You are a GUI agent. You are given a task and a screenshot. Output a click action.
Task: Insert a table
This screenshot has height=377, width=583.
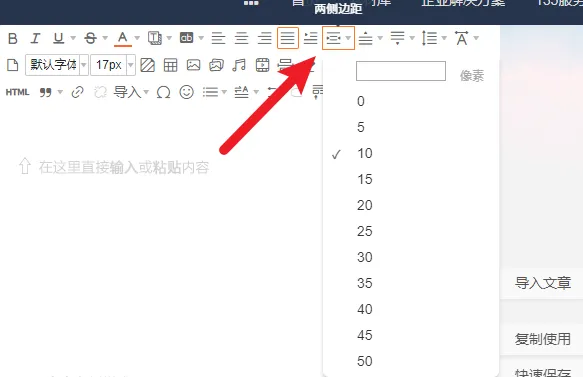[x=170, y=65]
